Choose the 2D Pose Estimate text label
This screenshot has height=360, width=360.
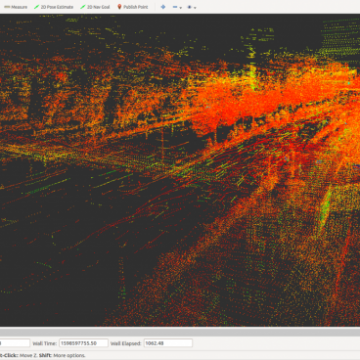(57, 7)
